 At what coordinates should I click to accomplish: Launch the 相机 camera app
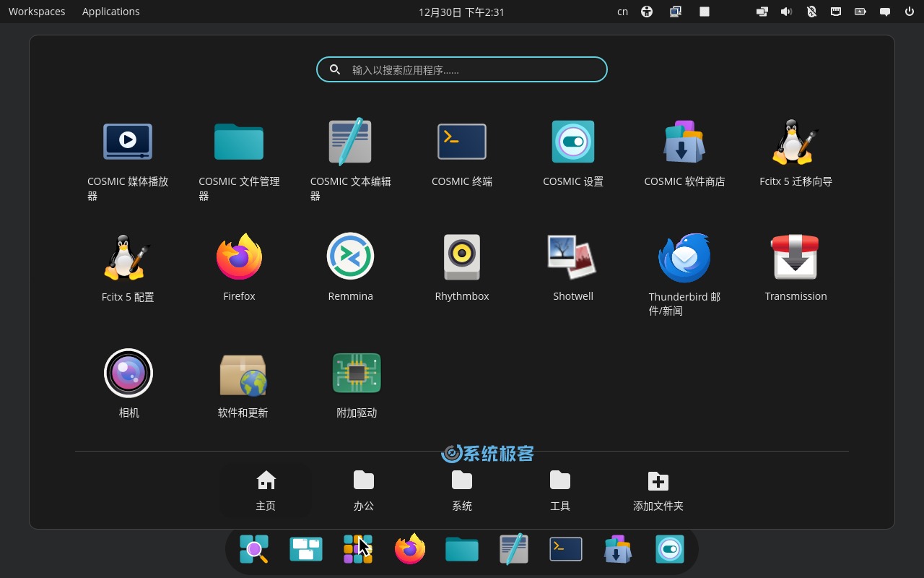pos(128,374)
